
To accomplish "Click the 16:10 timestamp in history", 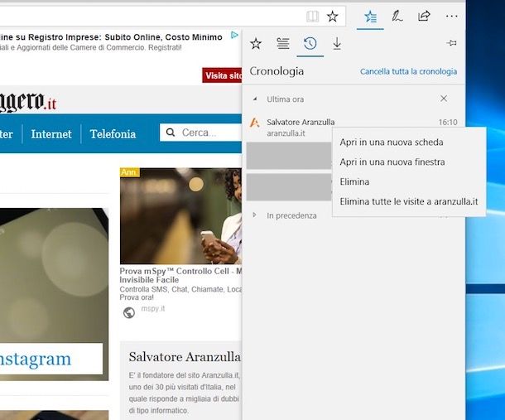I will coord(448,122).
